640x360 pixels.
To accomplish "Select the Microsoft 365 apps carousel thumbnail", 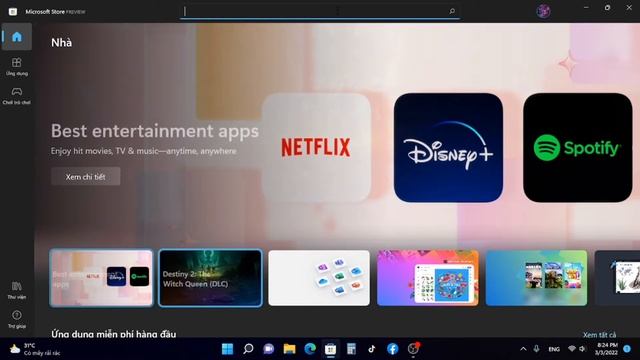I will pyautogui.click(x=319, y=278).
